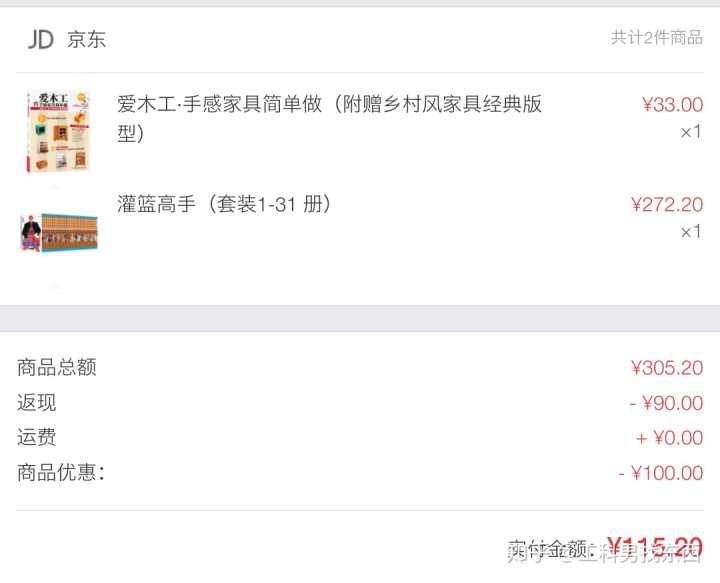
Task: Open the 灌篮高手(套装1-31册) product title
Action: coord(224,204)
